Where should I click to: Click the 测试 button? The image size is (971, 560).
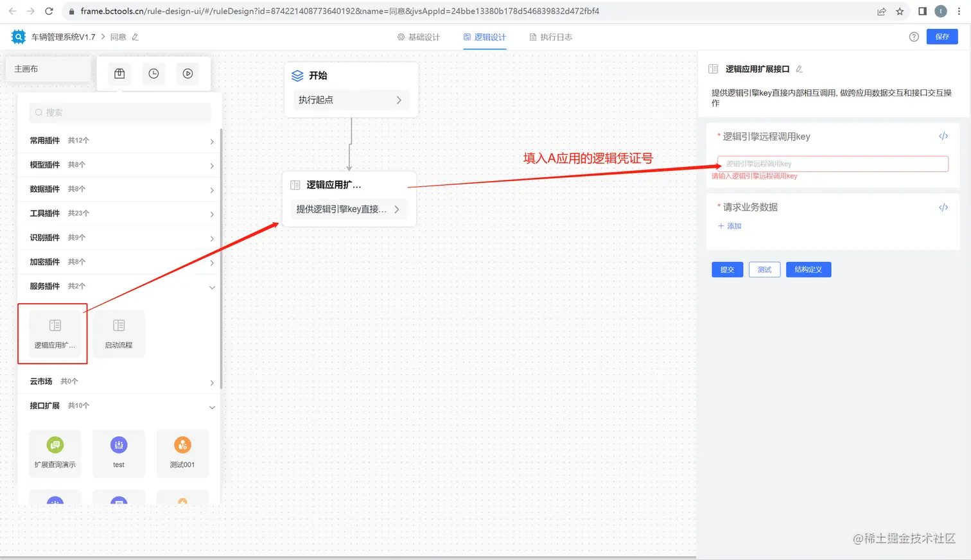pyautogui.click(x=764, y=270)
